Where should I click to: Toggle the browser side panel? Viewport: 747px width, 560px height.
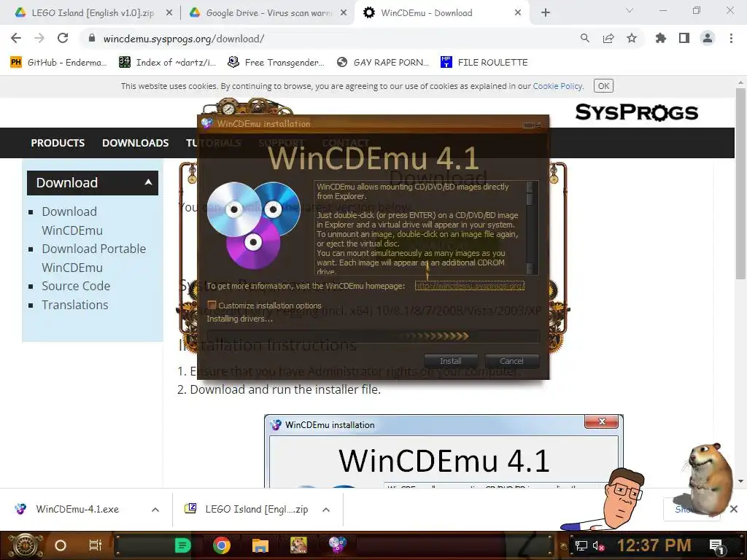tap(684, 38)
